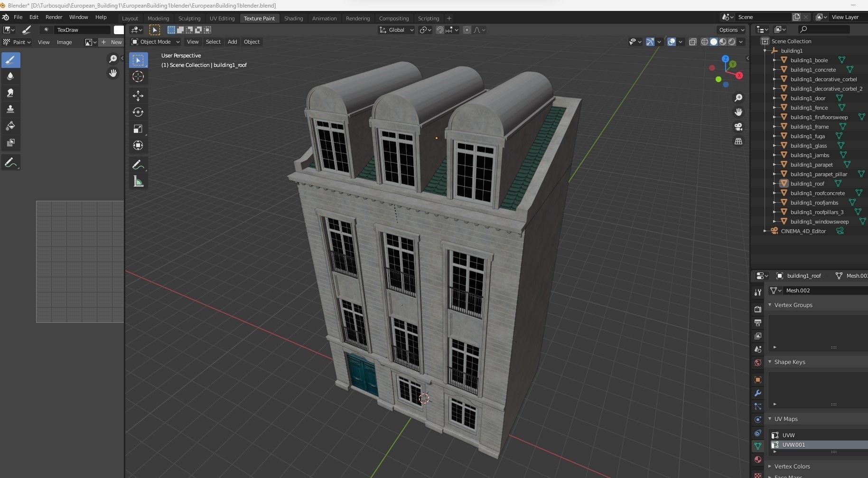Image resolution: width=868 pixels, height=478 pixels.
Task: Activate the Scale tool
Action: (x=138, y=129)
